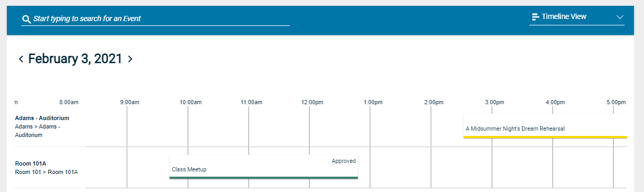This screenshot has height=192, width=644.
Task: Click the 12:00pm time header
Action: tap(312, 102)
